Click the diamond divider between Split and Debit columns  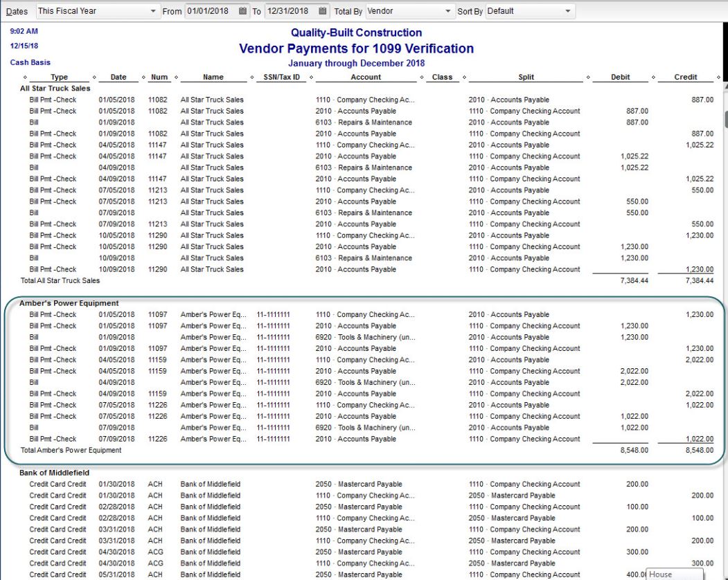[x=588, y=78]
